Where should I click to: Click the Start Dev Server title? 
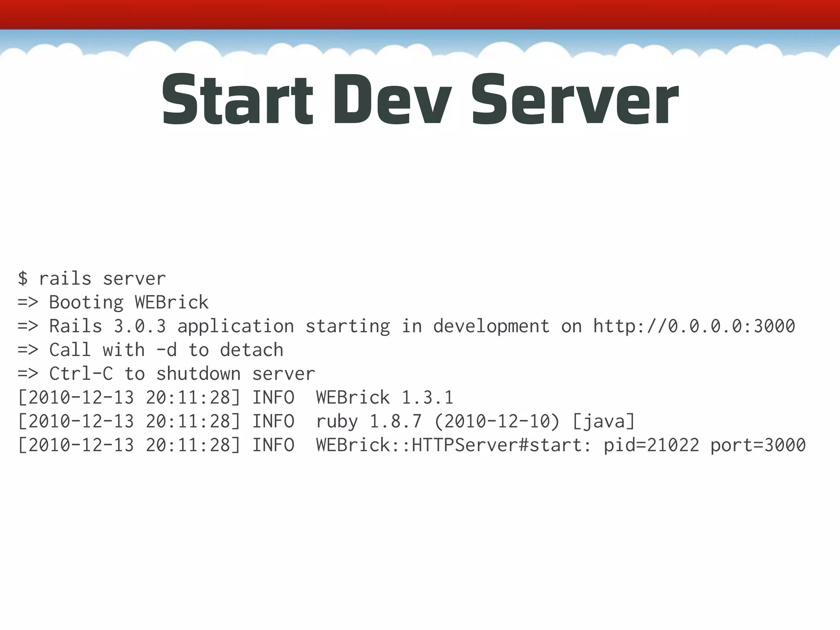420,99
